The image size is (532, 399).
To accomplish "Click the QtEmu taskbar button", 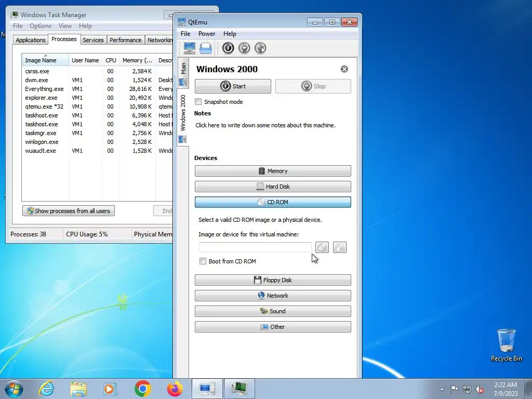I will pos(207,389).
